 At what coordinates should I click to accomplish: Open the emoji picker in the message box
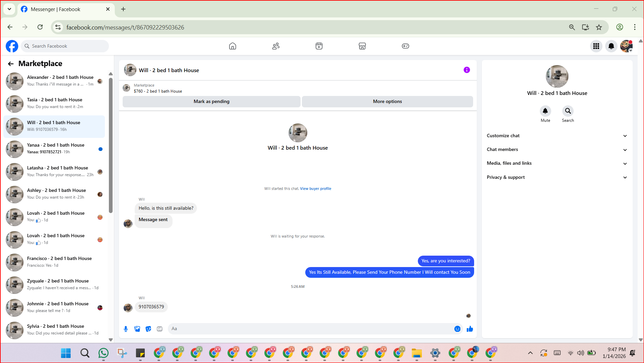[x=457, y=329]
